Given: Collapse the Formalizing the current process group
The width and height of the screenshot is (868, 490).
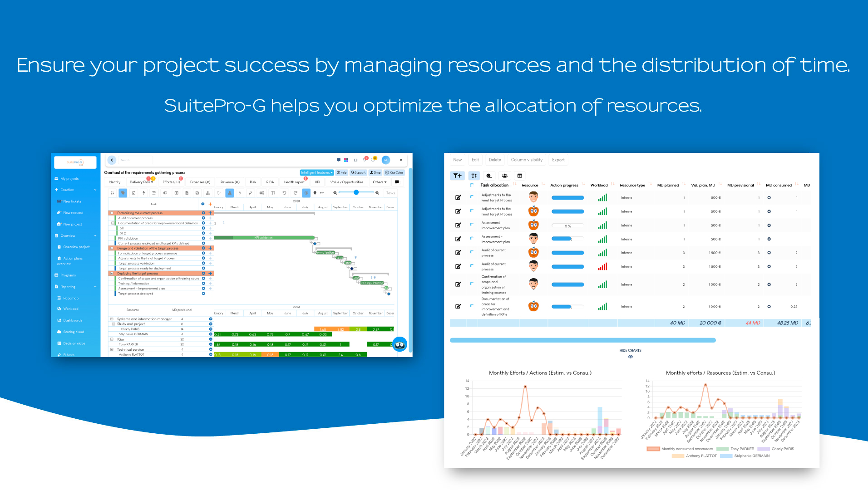Looking at the screenshot, I should (111, 213).
